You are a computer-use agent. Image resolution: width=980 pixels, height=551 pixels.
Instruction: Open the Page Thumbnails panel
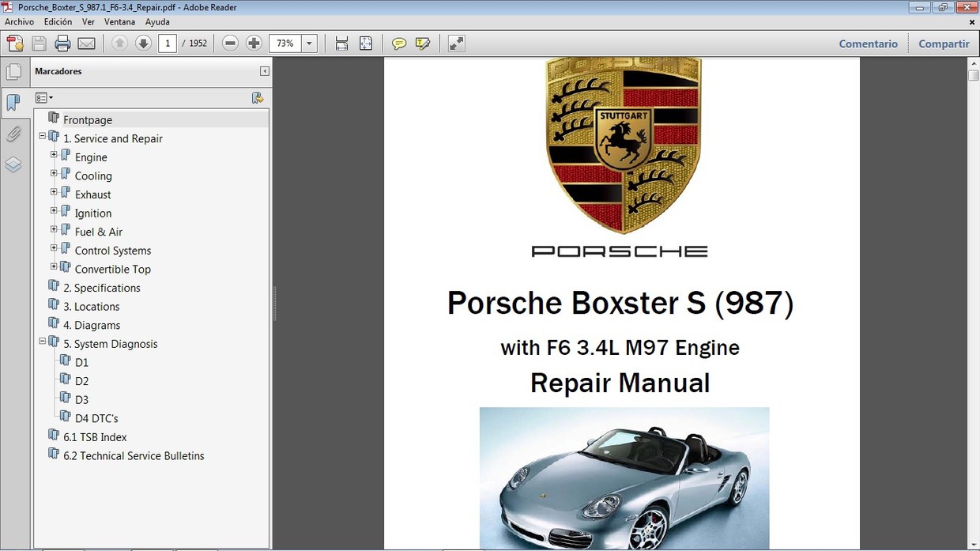point(13,73)
